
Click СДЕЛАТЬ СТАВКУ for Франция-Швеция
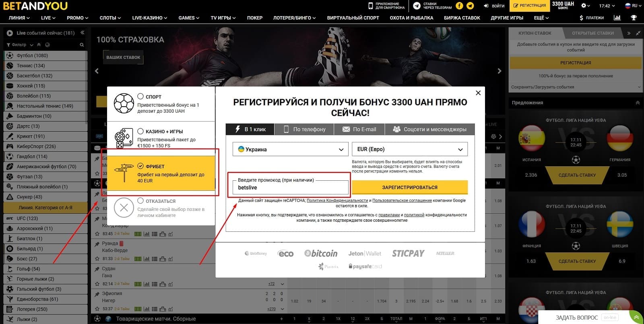[577, 261]
